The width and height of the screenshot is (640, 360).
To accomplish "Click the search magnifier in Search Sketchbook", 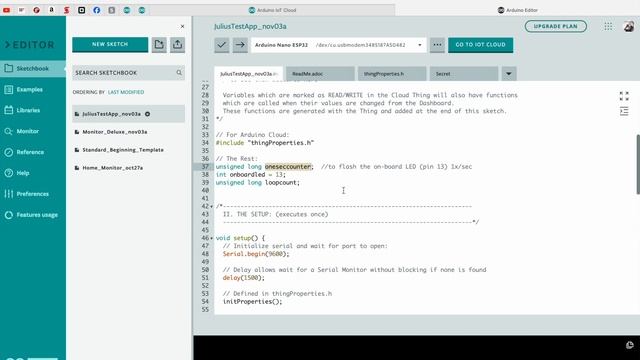I will tap(179, 73).
